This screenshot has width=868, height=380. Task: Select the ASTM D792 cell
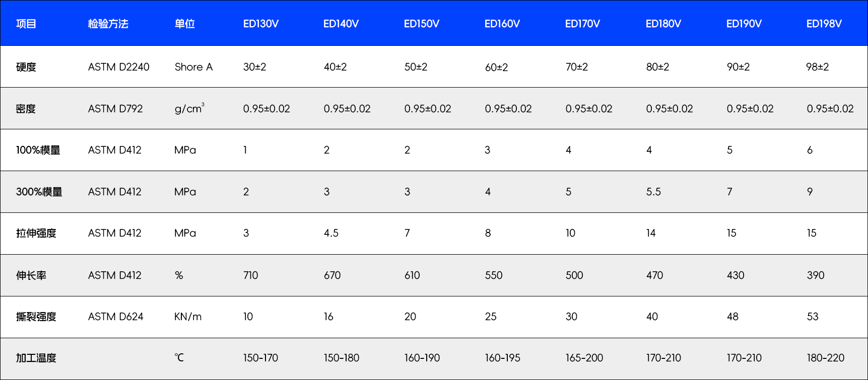pyautogui.click(x=115, y=109)
